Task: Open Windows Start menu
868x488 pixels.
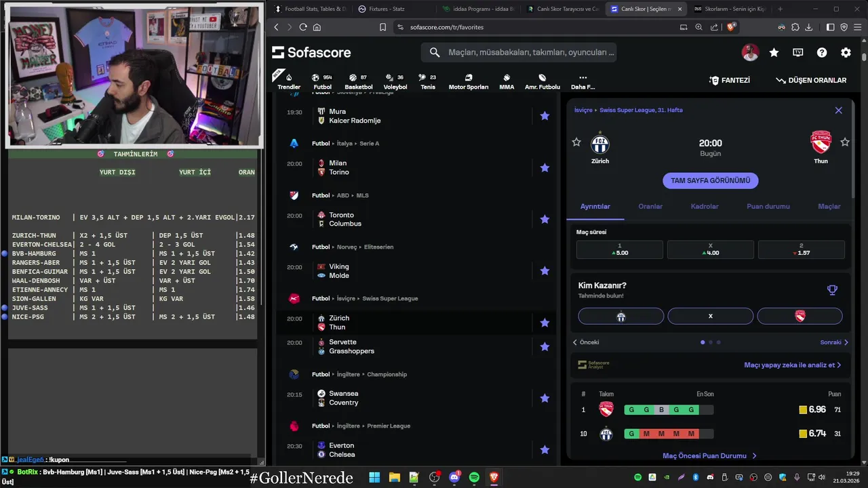Action: coord(374,477)
